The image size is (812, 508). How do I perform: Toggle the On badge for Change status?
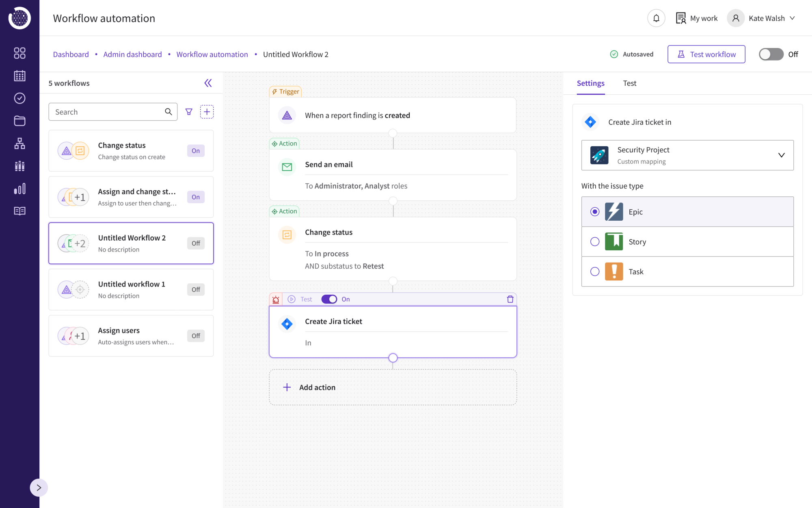pos(196,151)
